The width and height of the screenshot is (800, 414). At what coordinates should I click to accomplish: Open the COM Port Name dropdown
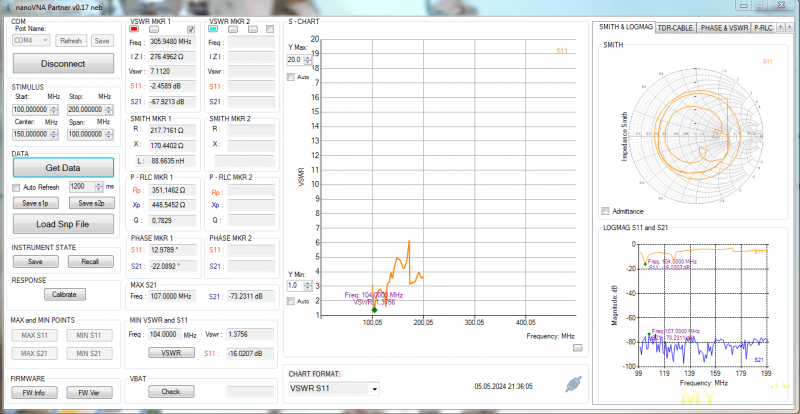tap(32, 41)
